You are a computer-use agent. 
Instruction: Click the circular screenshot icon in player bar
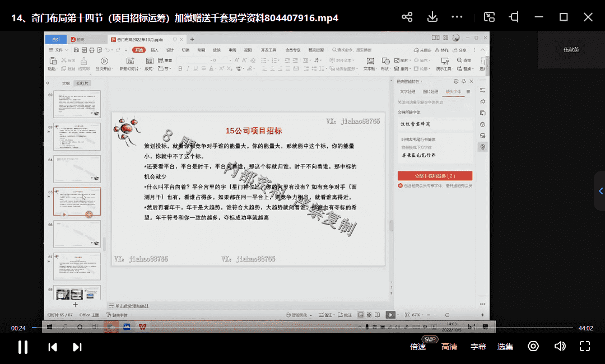click(533, 346)
